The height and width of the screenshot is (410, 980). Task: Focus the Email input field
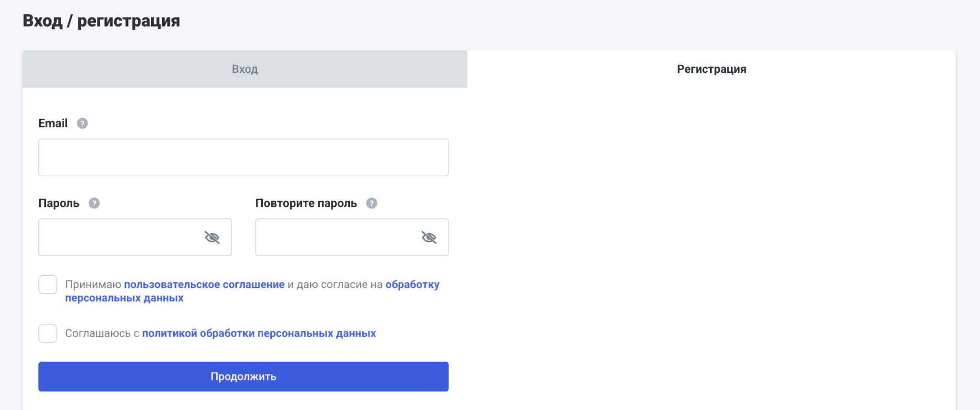pyautogui.click(x=243, y=158)
